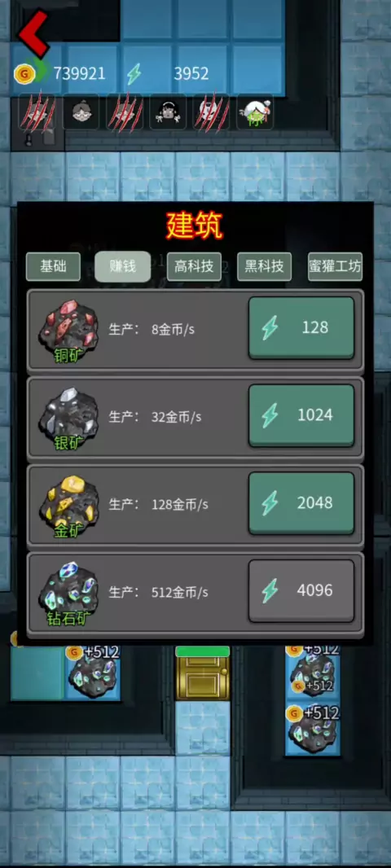
Task: Tap the glasses granny character avatar
Action: [81, 112]
